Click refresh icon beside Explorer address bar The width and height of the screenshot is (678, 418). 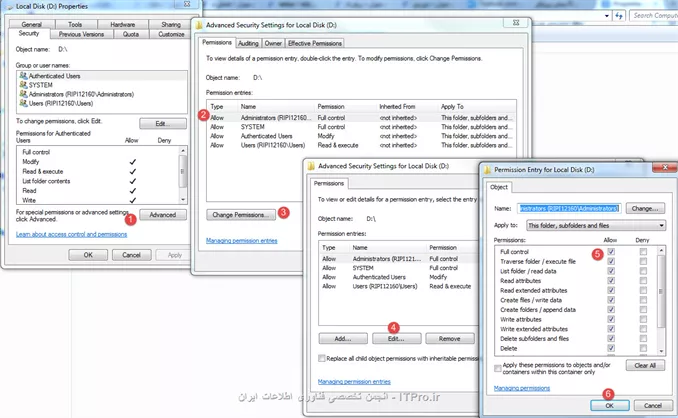coord(619,16)
